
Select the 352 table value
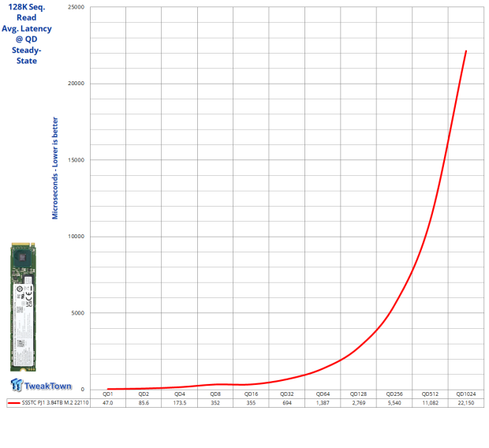click(215, 403)
